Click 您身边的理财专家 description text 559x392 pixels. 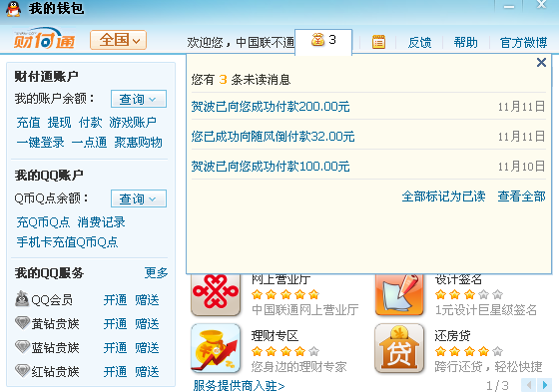(x=298, y=366)
